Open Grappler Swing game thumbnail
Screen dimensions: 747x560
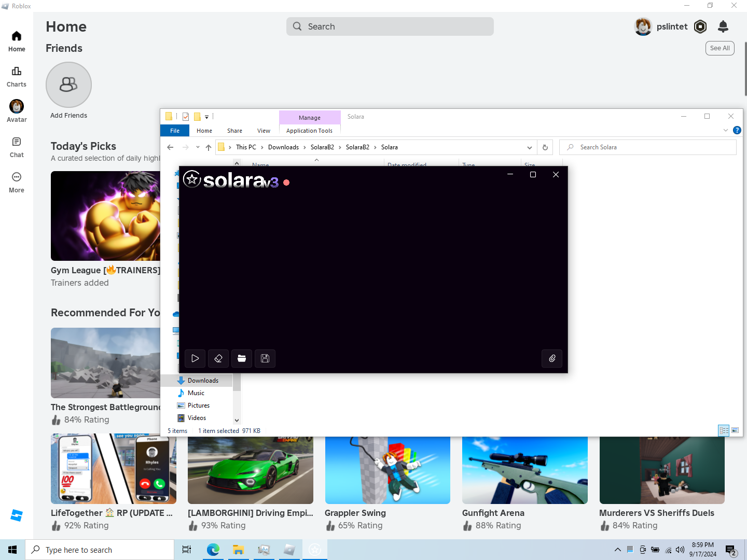(x=388, y=470)
